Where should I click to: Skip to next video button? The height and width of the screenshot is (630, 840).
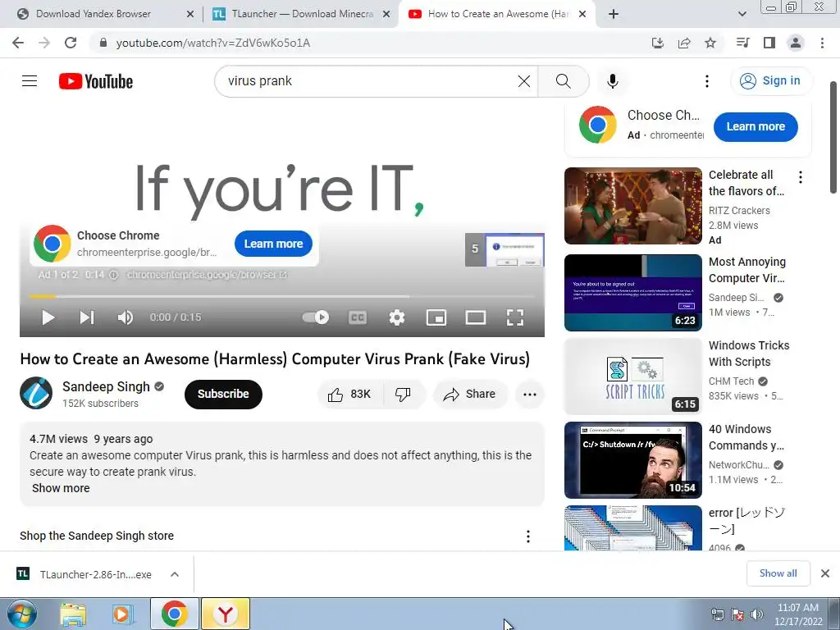[87, 317]
